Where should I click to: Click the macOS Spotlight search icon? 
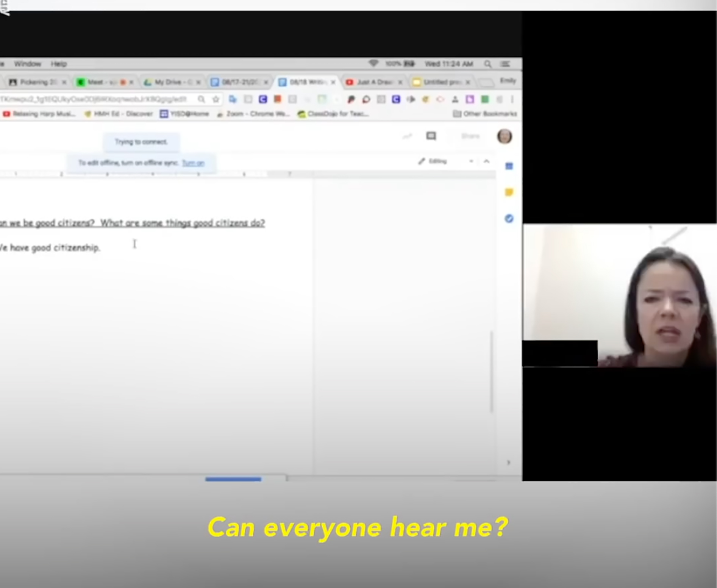[487, 64]
